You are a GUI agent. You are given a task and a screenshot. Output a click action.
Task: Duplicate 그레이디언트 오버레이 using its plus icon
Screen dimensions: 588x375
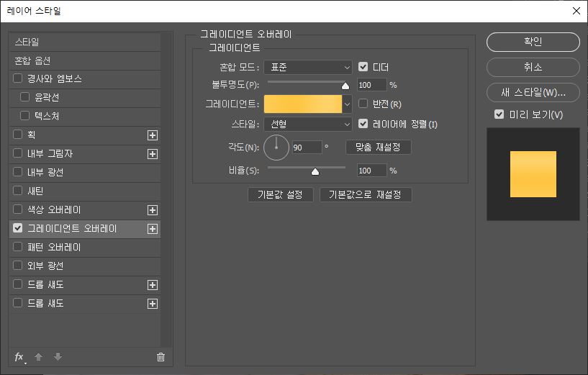click(x=153, y=229)
